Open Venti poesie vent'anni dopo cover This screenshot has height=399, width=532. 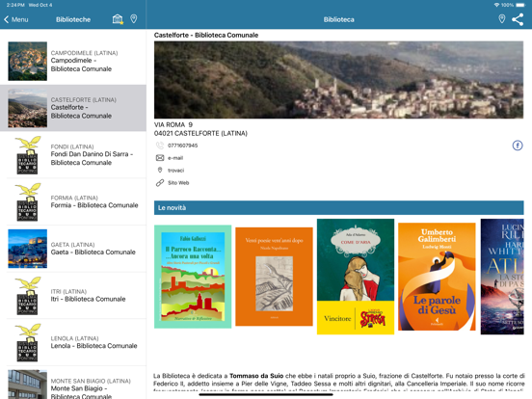tap(274, 277)
